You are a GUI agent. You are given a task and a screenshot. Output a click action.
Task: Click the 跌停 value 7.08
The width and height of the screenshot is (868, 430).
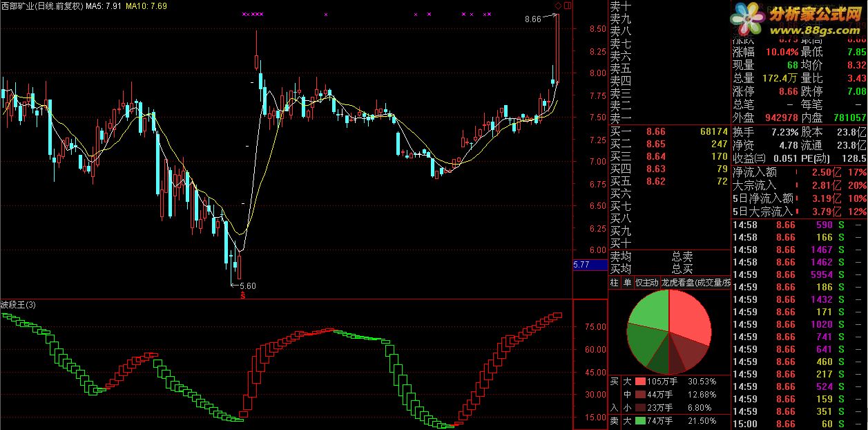(x=856, y=91)
